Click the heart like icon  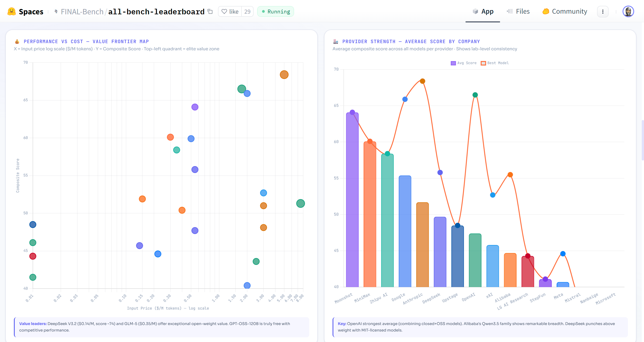[224, 11]
